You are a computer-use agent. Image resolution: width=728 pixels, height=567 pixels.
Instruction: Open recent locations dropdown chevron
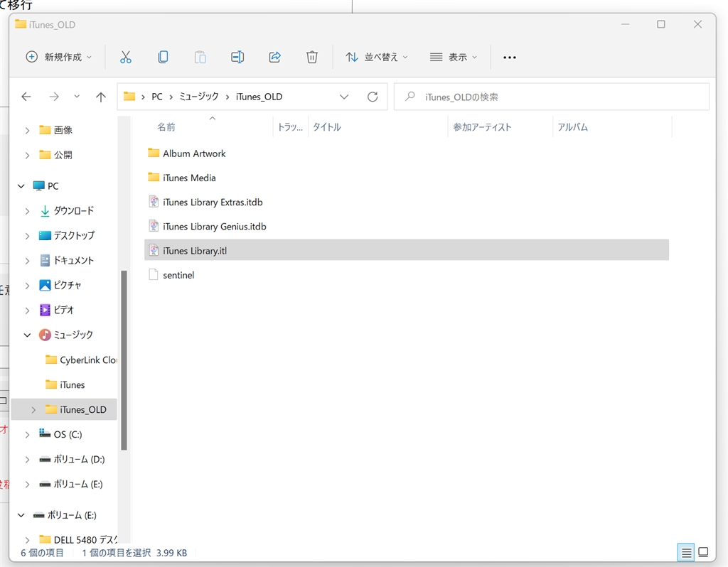point(77,97)
